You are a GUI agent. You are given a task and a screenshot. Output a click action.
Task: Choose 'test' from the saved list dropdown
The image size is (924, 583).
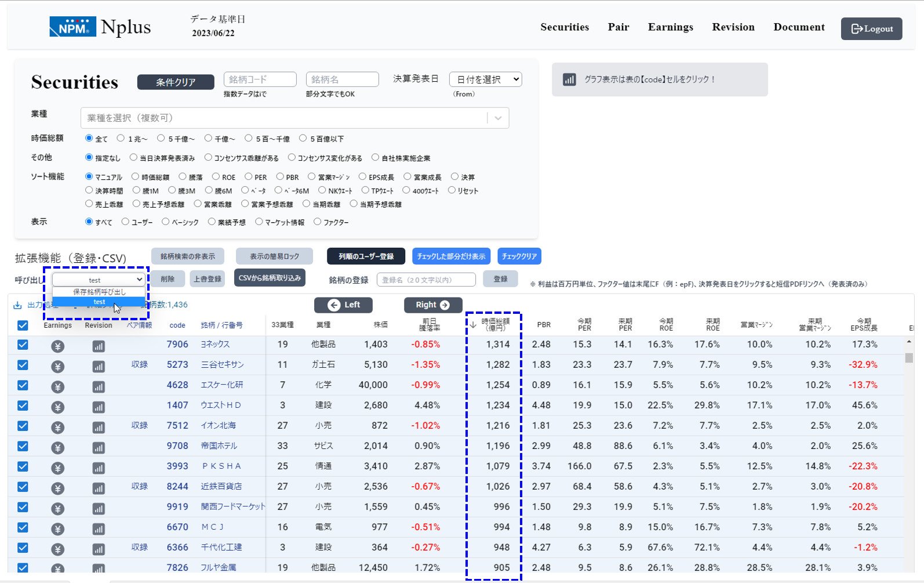click(x=99, y=302)
